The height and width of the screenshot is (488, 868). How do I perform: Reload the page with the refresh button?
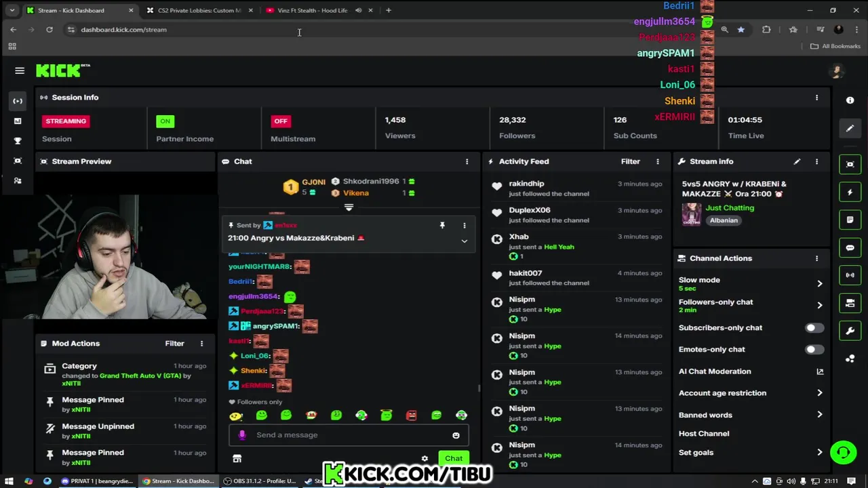click(x=50, y=30)
